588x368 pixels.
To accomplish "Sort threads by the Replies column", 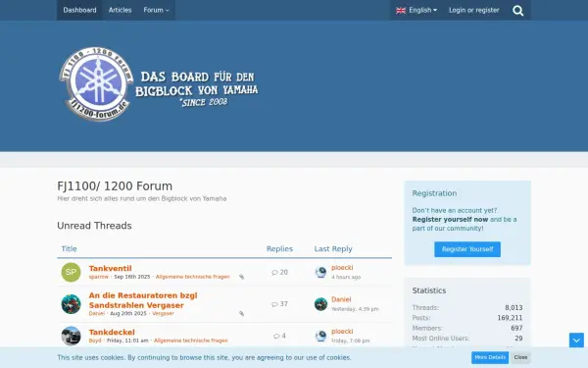I will pos(279,248).
